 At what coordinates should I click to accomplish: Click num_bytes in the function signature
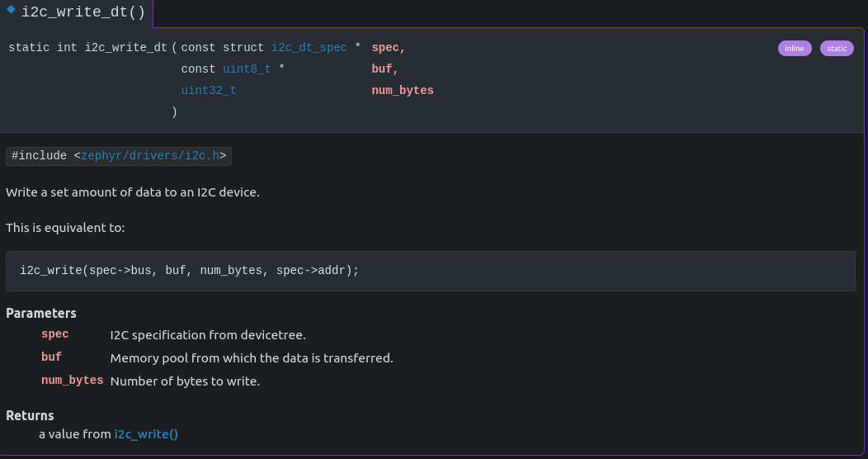(403, 91)
